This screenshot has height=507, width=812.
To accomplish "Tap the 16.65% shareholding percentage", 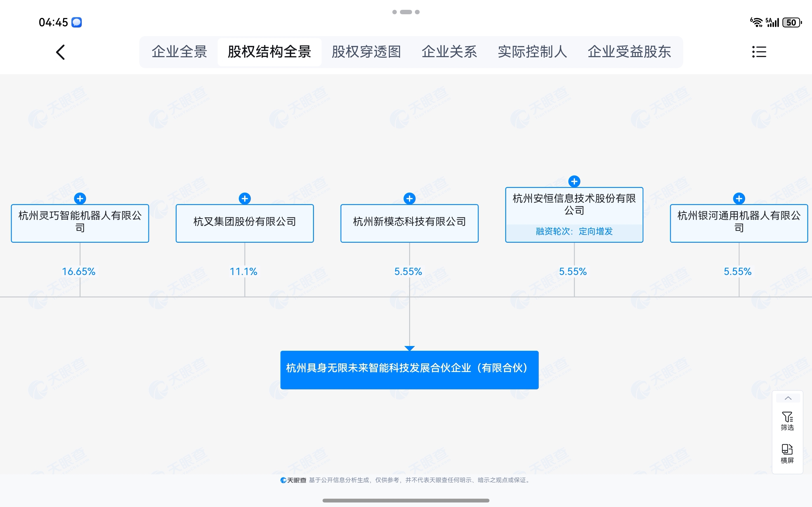I will pyautogui.click(x=79, y=272).
